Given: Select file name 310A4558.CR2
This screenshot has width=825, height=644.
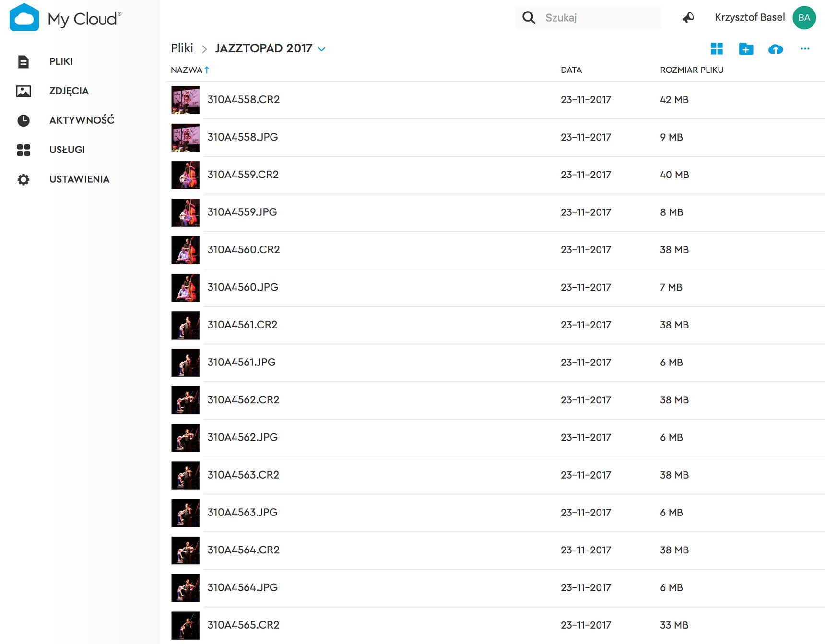Looking at the screenshot, I should 243,99.
